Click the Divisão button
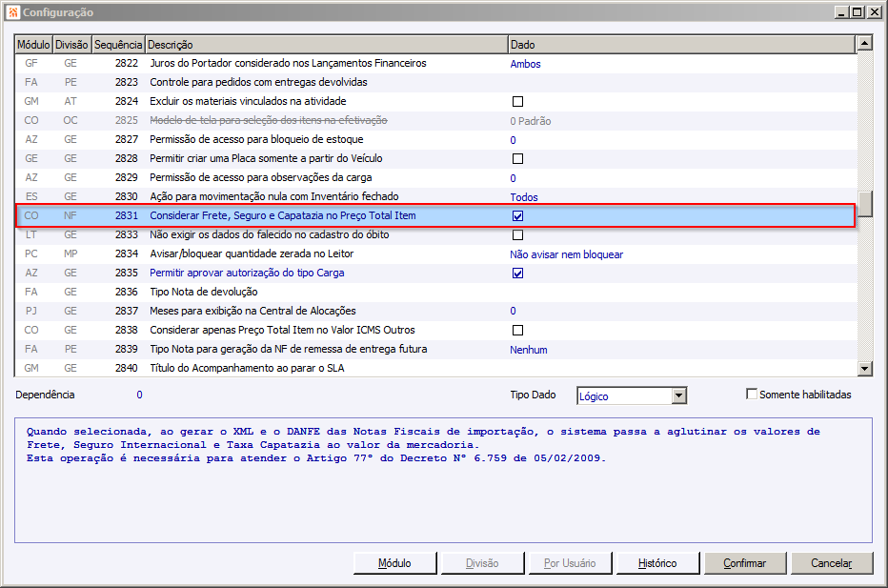This screenshot has height=588, width=888. pos(482,563)
